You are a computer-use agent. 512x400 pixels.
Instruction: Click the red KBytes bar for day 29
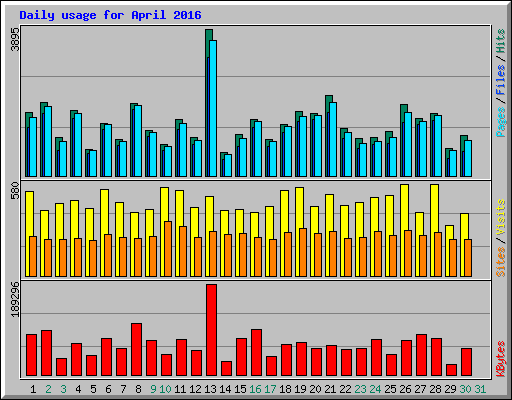[x=451, y=370]
